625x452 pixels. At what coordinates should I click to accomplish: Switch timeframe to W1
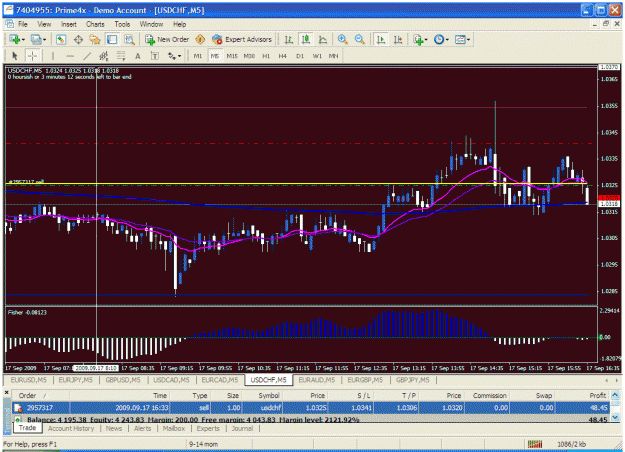317,56
